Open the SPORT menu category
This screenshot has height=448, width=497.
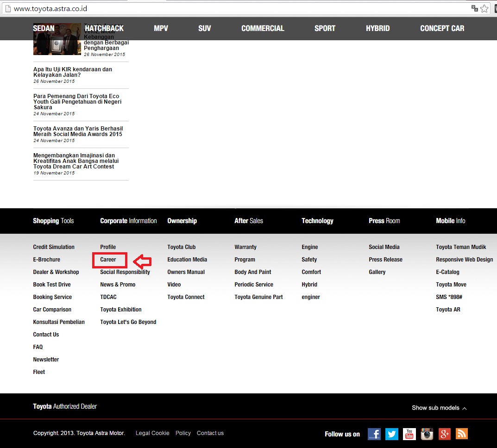325,28
